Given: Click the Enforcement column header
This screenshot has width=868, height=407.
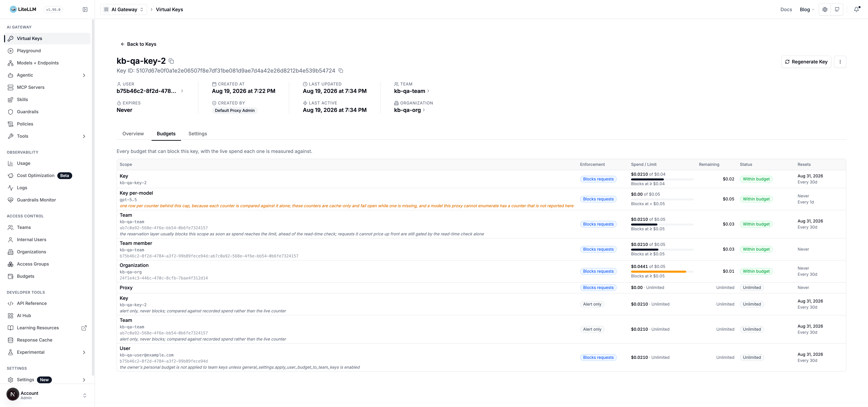Looking at the screenshot, I should coord(592,164).
